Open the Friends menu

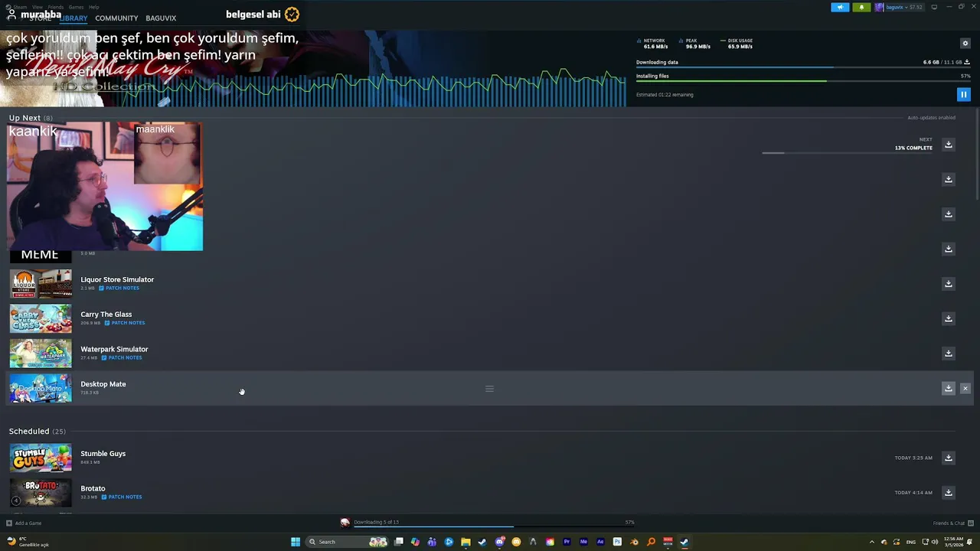pos(56,7)
